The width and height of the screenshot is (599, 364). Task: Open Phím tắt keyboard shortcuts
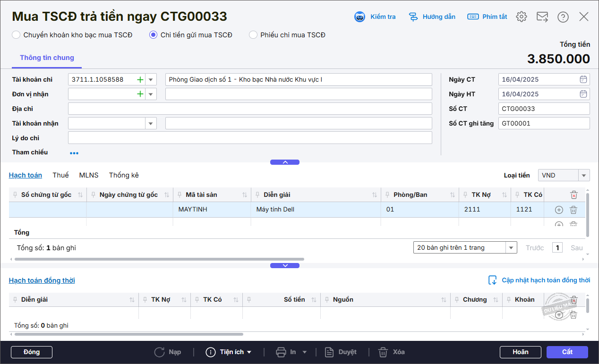click(473, 17)
